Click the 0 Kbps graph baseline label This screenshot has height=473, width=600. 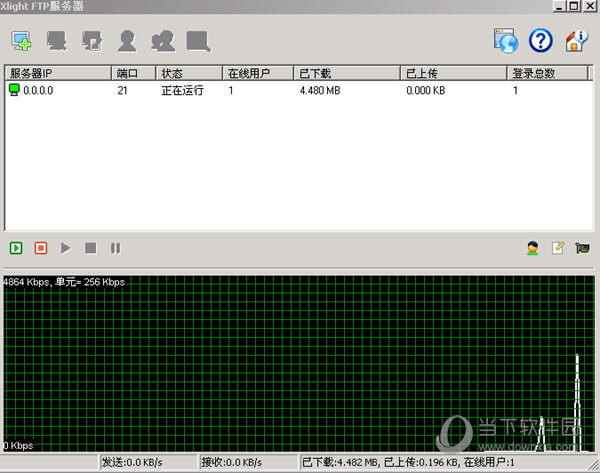pyautogui.click(x=18, y=445)
